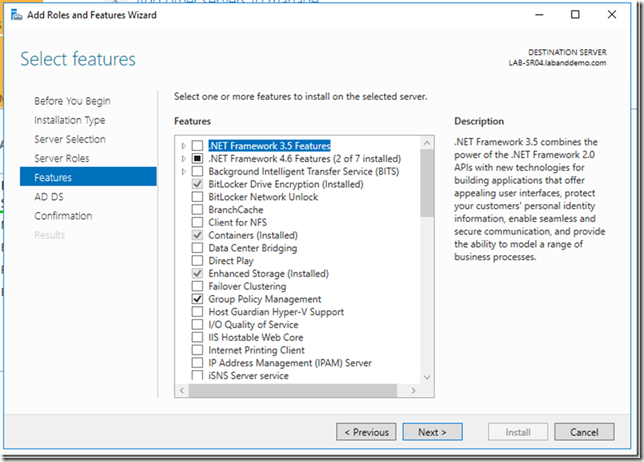Minimize the Add Roles and Features Wizard
644x462 pixels.
tap(539, 15)
